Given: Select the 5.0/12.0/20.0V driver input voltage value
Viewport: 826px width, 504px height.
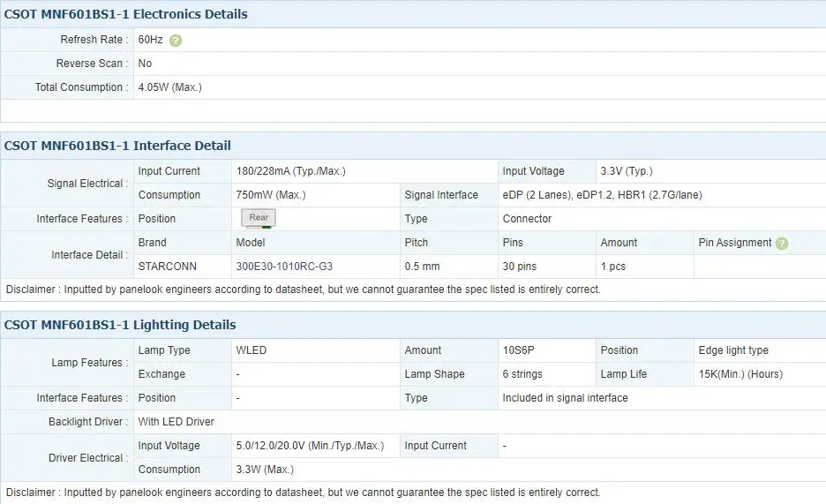Looking at the screenshot, I should [310, 446].
